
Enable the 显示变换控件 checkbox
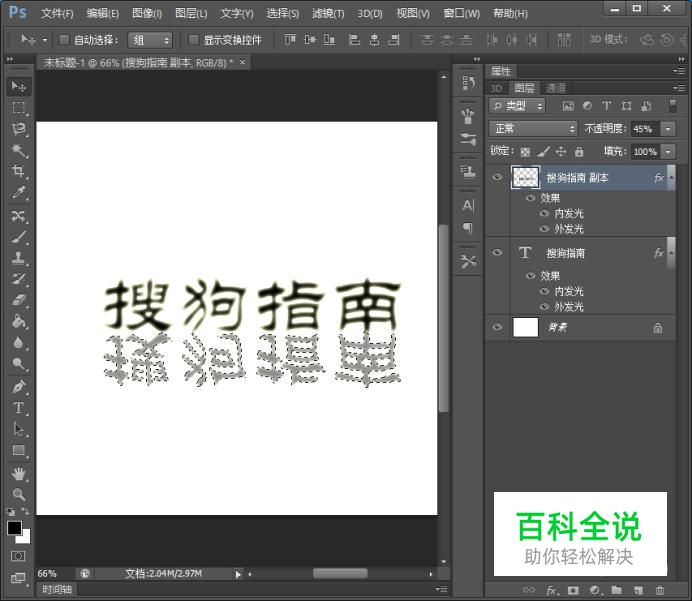click(x=193, y=40)
